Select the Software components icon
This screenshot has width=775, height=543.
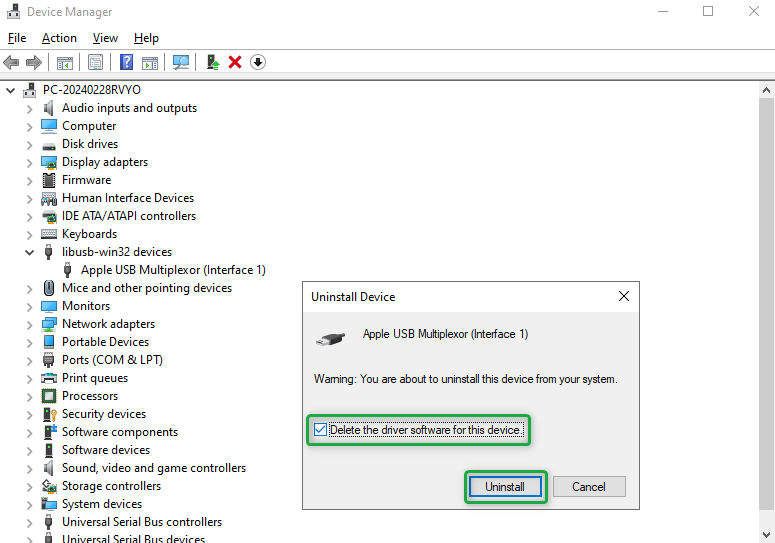[x=50, y=432]
